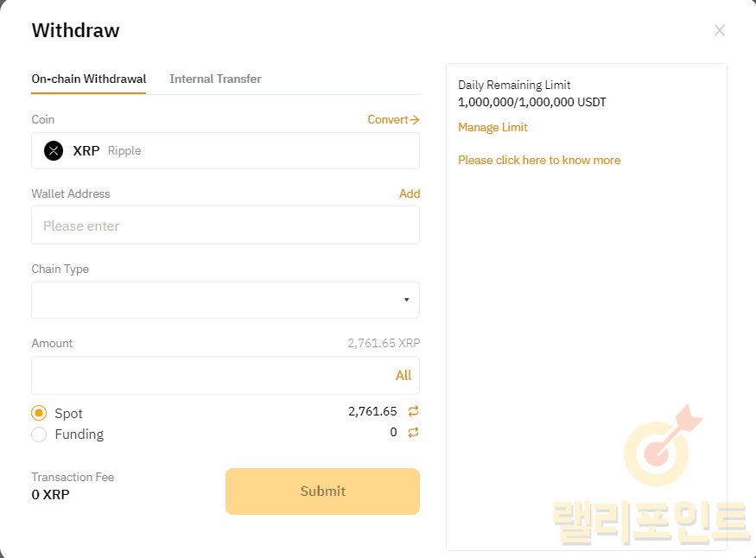Open the Manage Limit link
This screenshot has height=558, width=756.
(x=492, y=128)
